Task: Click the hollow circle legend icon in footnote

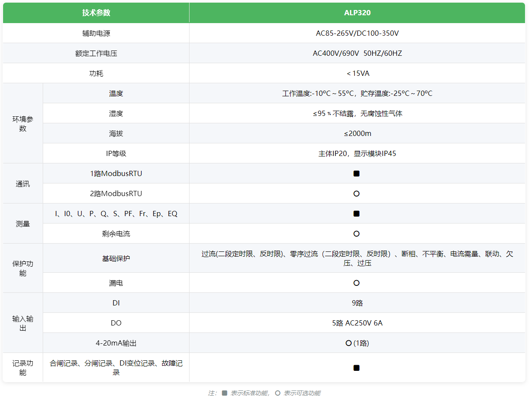Action: coord(278,393)
